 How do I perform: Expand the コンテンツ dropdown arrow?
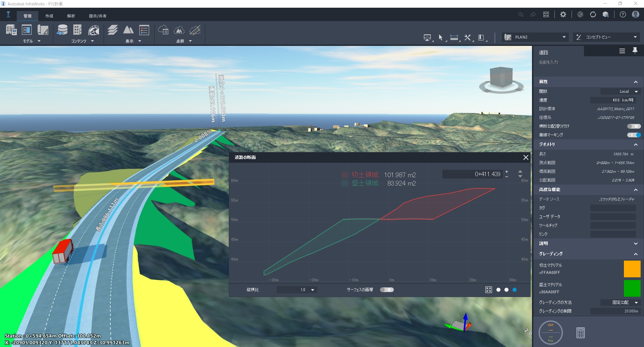pos(92,41)
